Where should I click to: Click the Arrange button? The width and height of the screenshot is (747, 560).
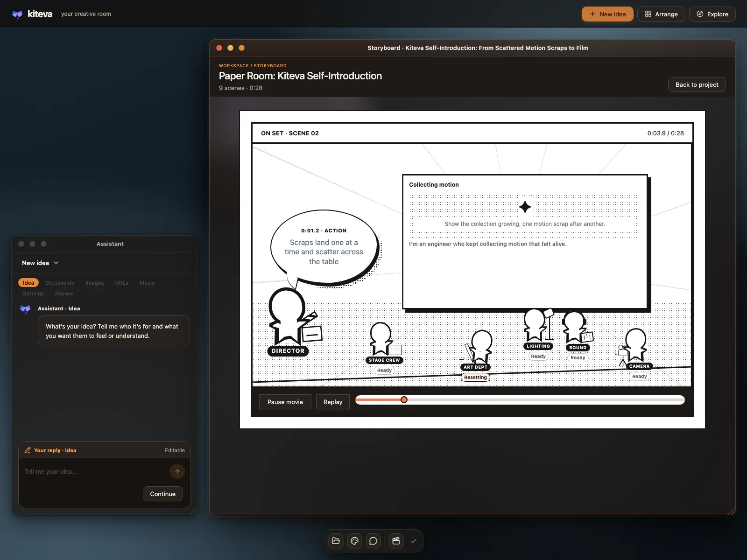661,14
